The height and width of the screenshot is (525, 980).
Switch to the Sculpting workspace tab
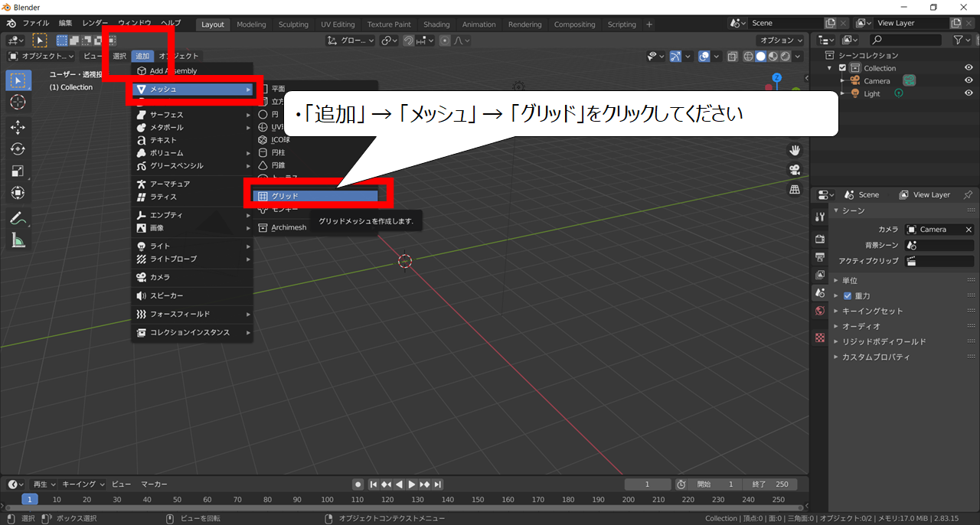[293, 24]
